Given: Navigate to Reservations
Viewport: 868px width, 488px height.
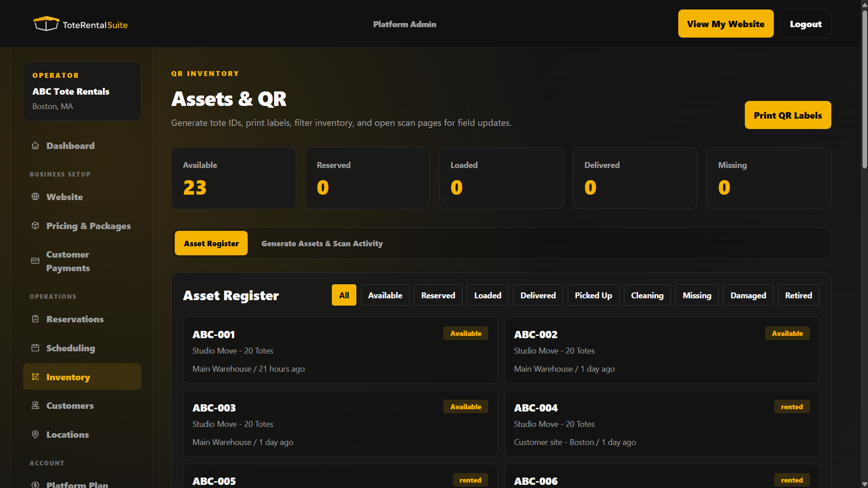Looking at the screenshot, I should [82, 319].
